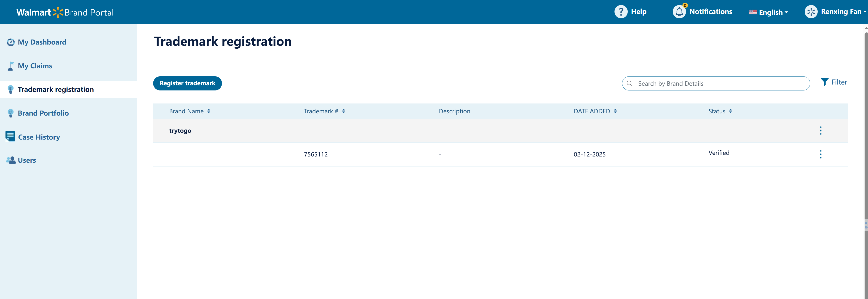
Task: Open the Notifications bell icon
Action: click(679, 12)
